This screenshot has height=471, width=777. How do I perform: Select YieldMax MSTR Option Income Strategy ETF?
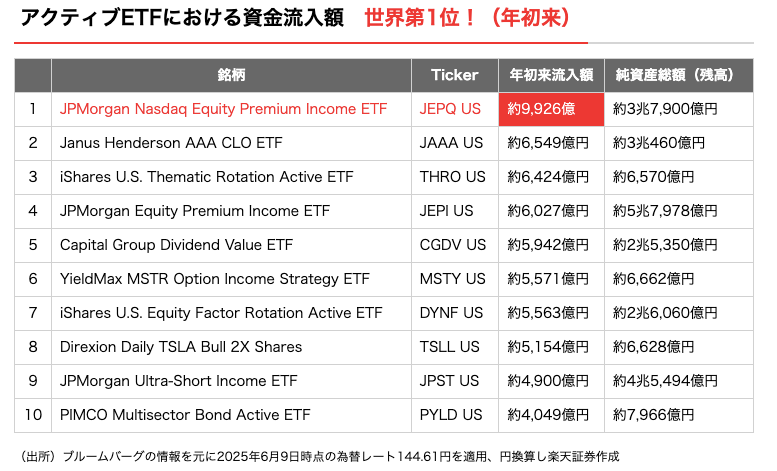pos(215,279)
